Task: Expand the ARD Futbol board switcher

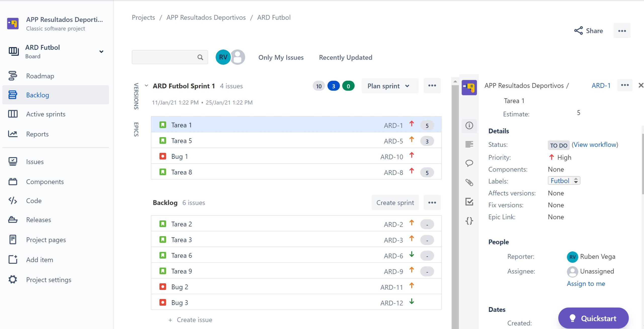Action: 101,52
